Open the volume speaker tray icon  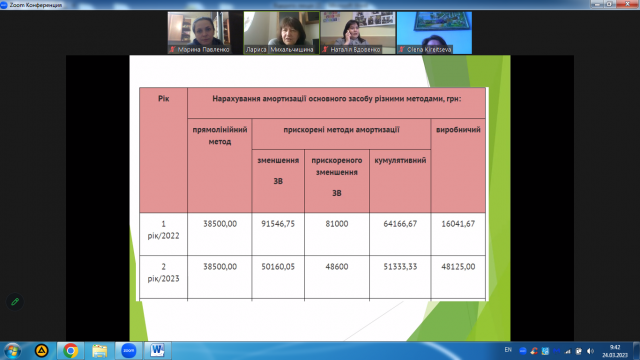click(x=590, y=351)
